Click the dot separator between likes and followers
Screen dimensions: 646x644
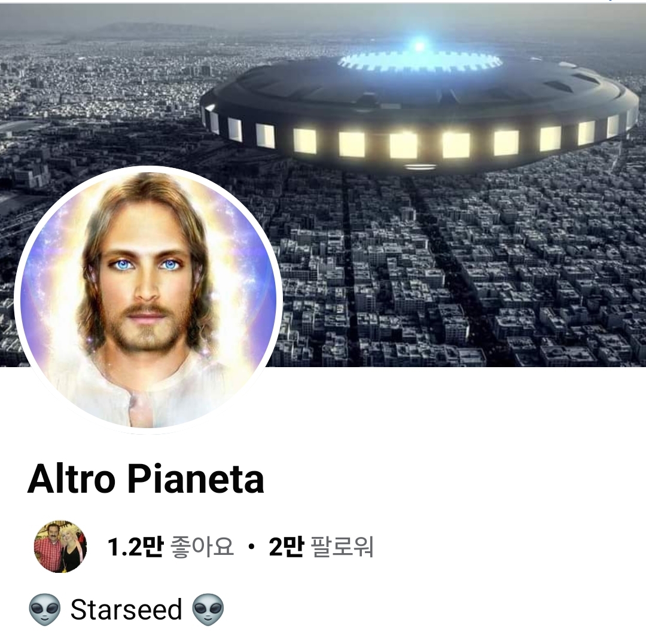(x=251, y=548)
